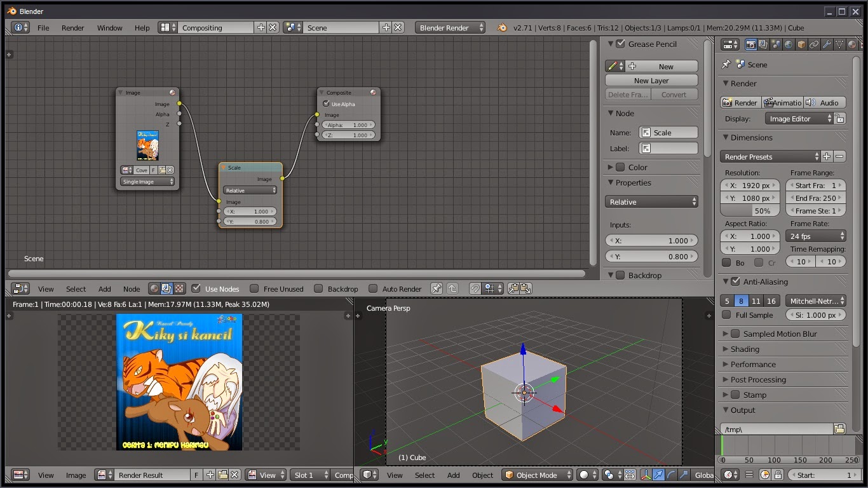Click the Render button with camera icon
The width and height of the screenshot is (868, 488).
(x=740, y=102)
